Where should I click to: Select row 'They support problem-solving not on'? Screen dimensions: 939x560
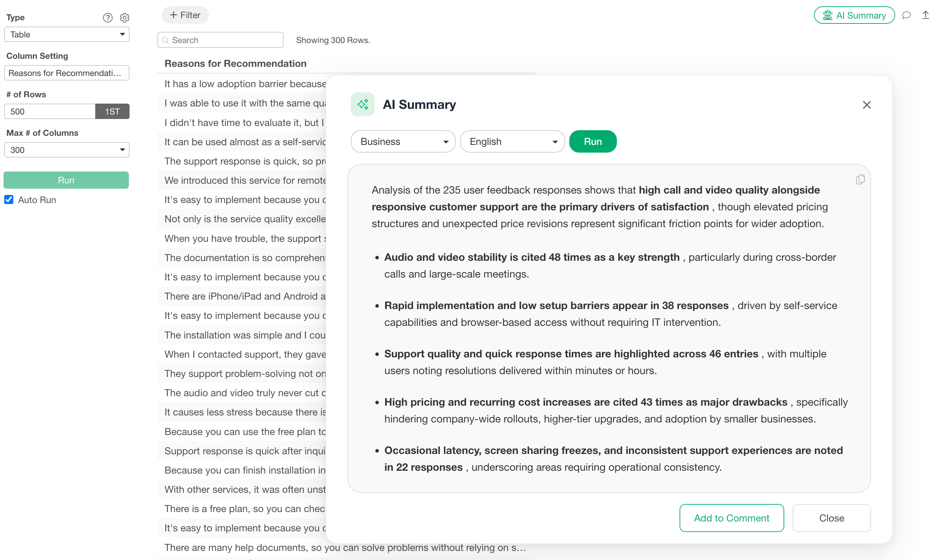point(242,373)
